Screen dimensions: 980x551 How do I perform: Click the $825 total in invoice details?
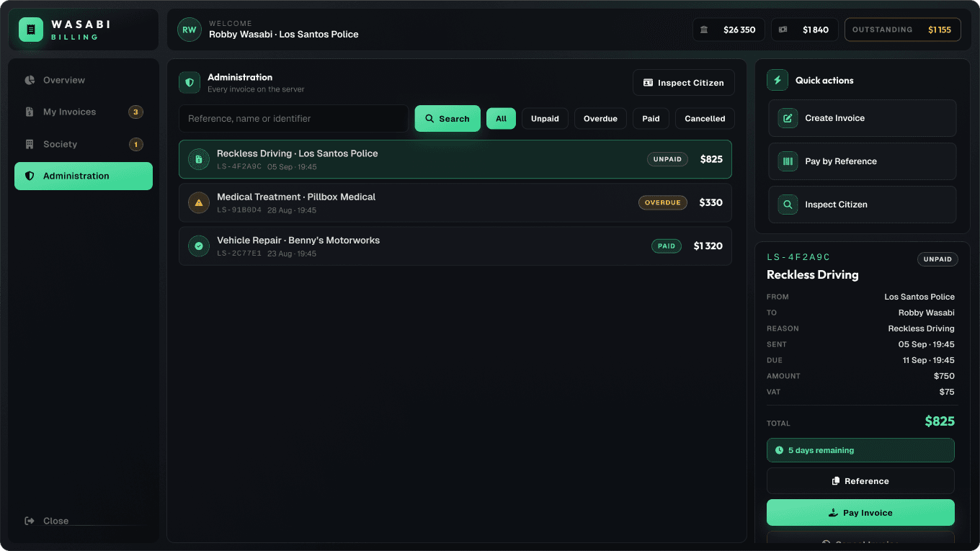click(940, 421)
